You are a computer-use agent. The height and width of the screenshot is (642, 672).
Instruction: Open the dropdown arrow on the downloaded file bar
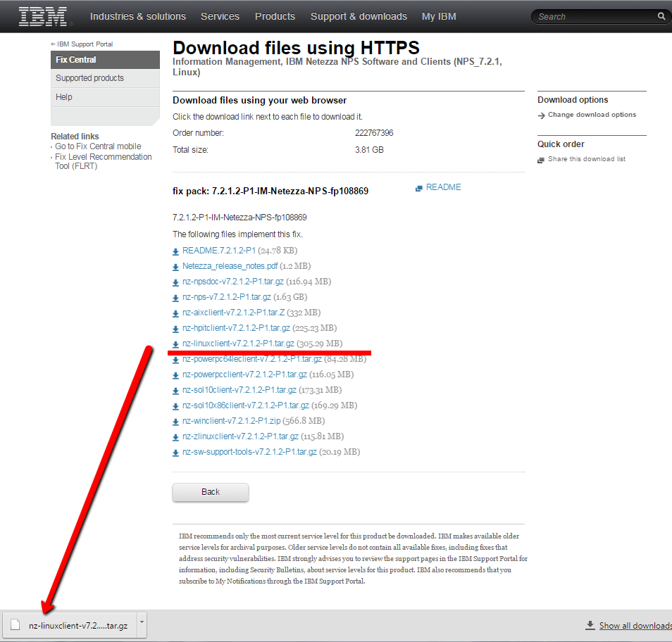[142, 625]
